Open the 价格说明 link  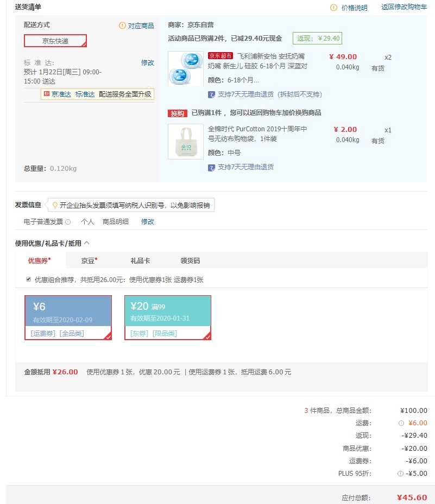click(354, 8)
